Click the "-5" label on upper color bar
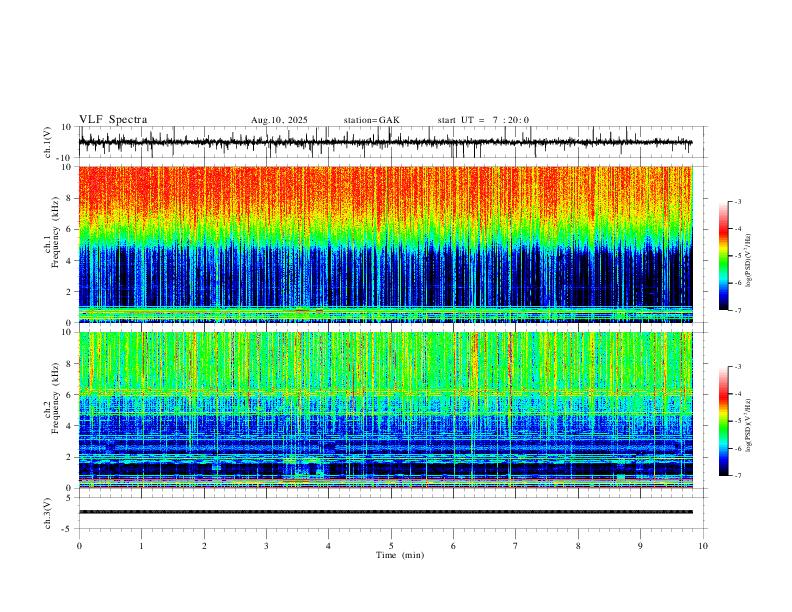Viewport: 792px width, 612px height. (738, 256)
